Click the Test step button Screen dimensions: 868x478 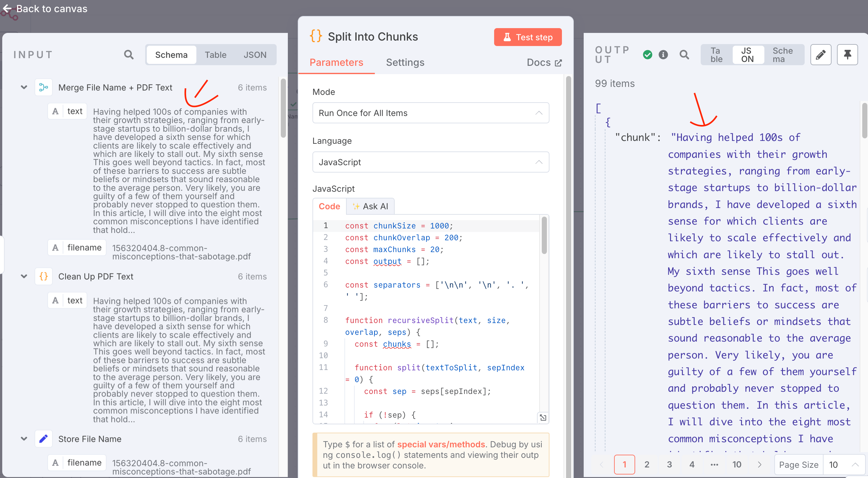528,37
